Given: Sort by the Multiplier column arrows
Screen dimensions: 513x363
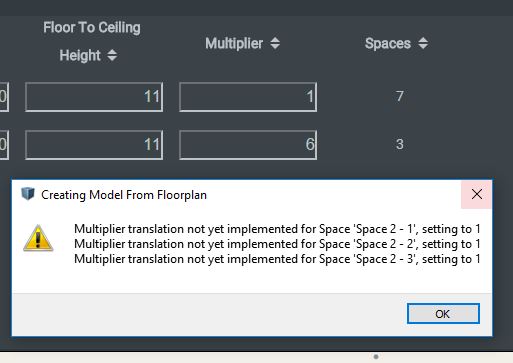Looking at the screenshot, I should [x=275, y=43].
